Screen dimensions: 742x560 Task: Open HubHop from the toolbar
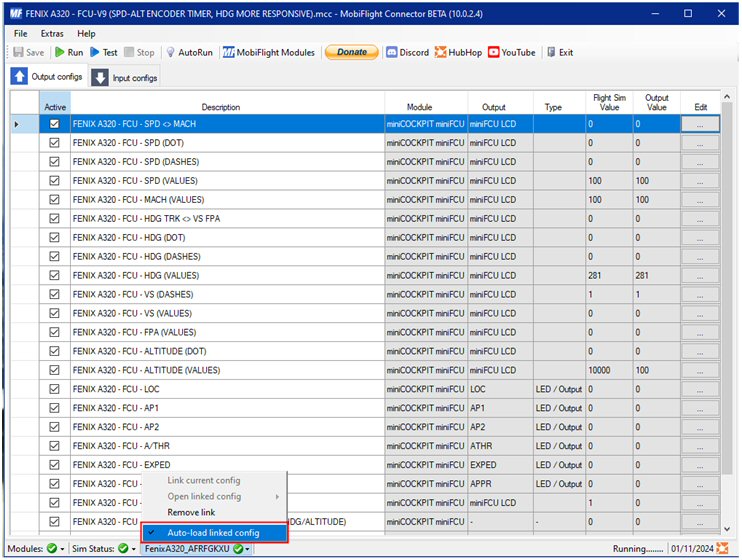click(458, 52)
